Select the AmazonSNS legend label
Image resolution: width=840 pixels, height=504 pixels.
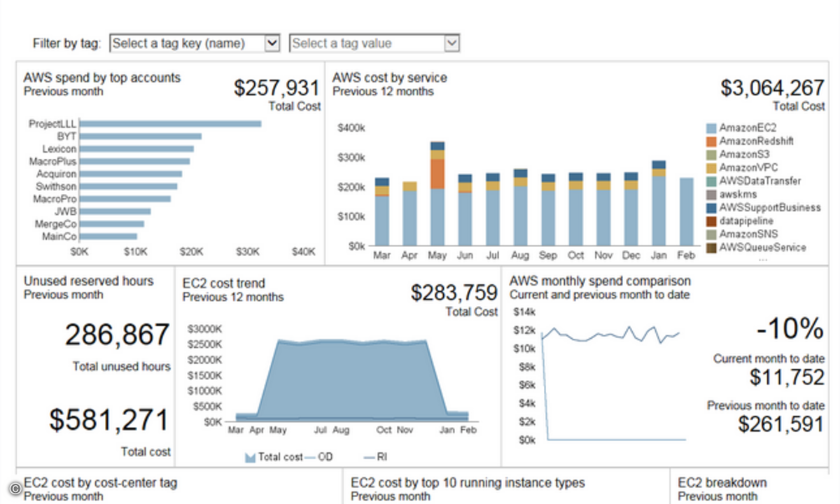(x=748, y=234)
